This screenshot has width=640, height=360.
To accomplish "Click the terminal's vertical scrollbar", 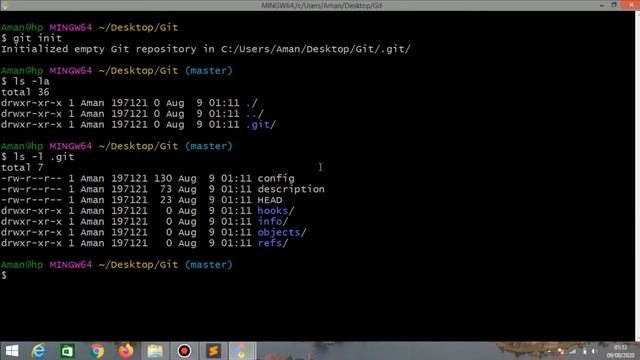I will tap(638, 176).
